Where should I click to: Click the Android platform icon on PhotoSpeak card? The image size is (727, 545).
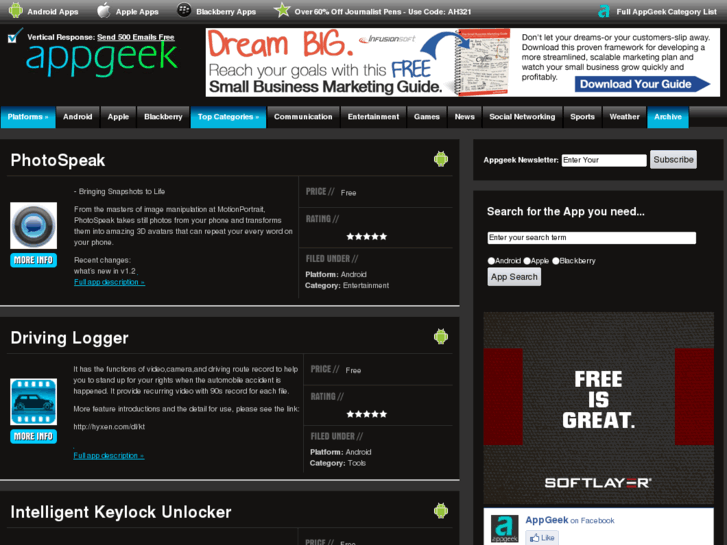click(440, 159)
